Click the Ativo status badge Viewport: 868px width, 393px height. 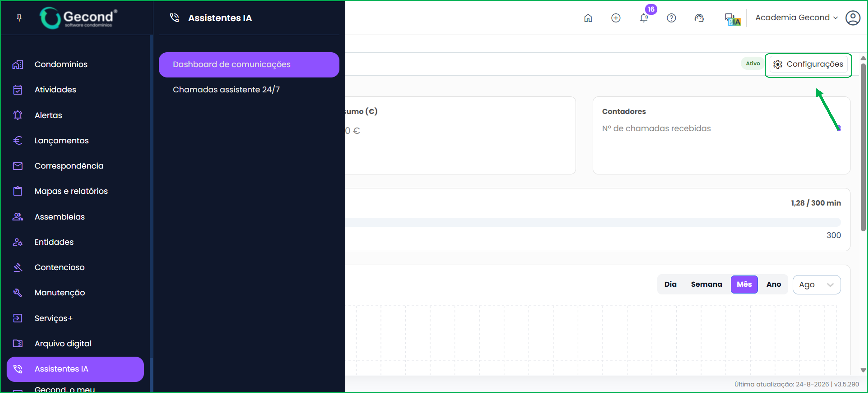[x=752, y=64]
